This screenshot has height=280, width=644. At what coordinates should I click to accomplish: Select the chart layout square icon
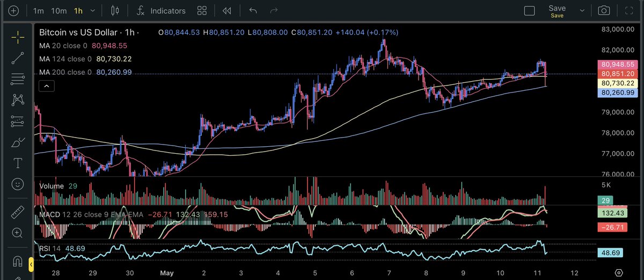point(529,11)
